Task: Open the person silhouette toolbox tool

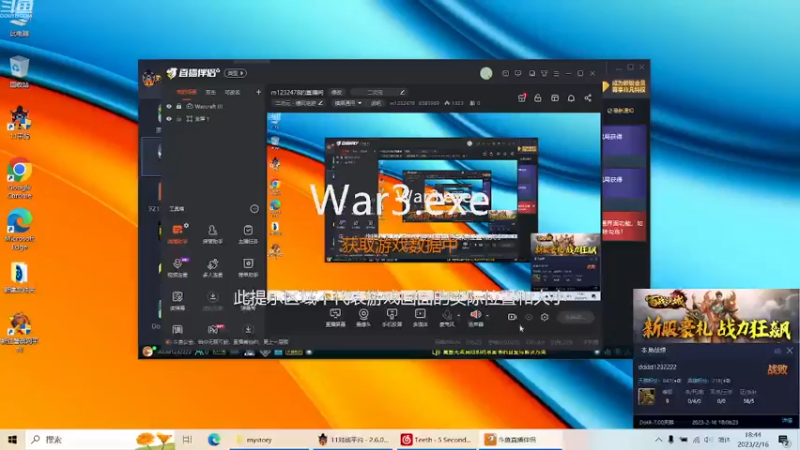Action: coord(212,234)
